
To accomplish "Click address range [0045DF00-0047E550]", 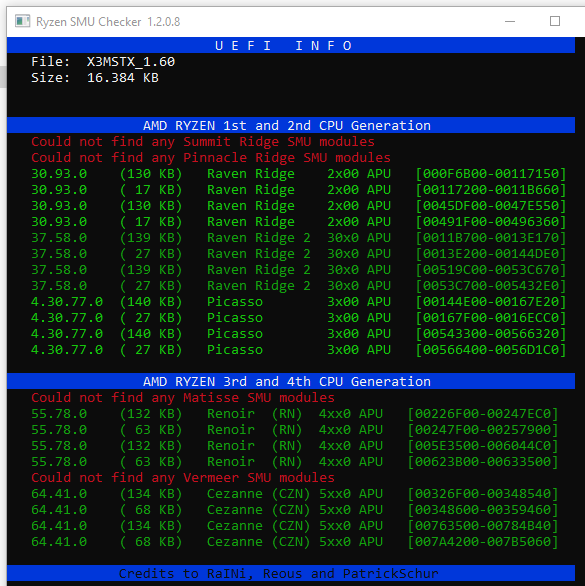I will [x=491, y=206].
